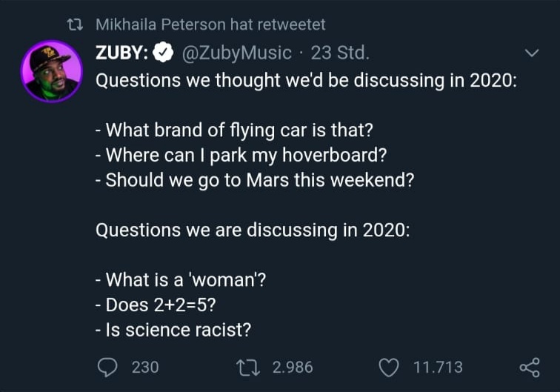Image resolution: width=560 pixels, height=392 pixels.
Task: Click the verified badge next to ZUBY
Action: tap(164, 53)
